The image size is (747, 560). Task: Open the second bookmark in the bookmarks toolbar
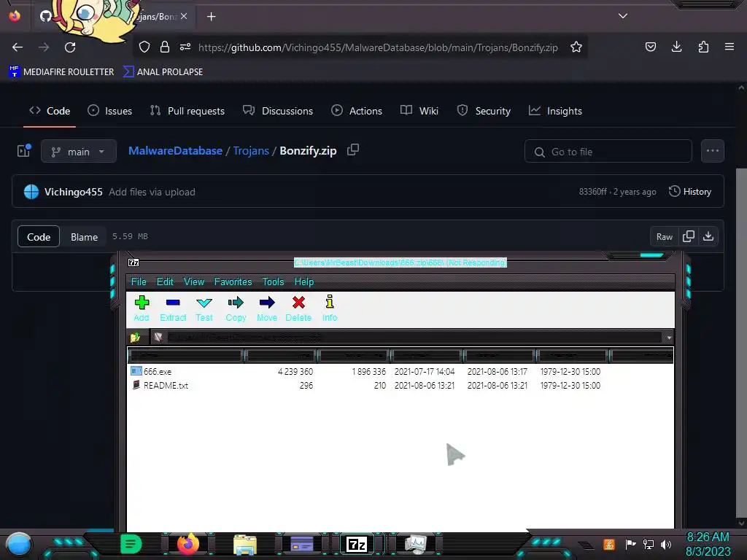tap(163, 72)
